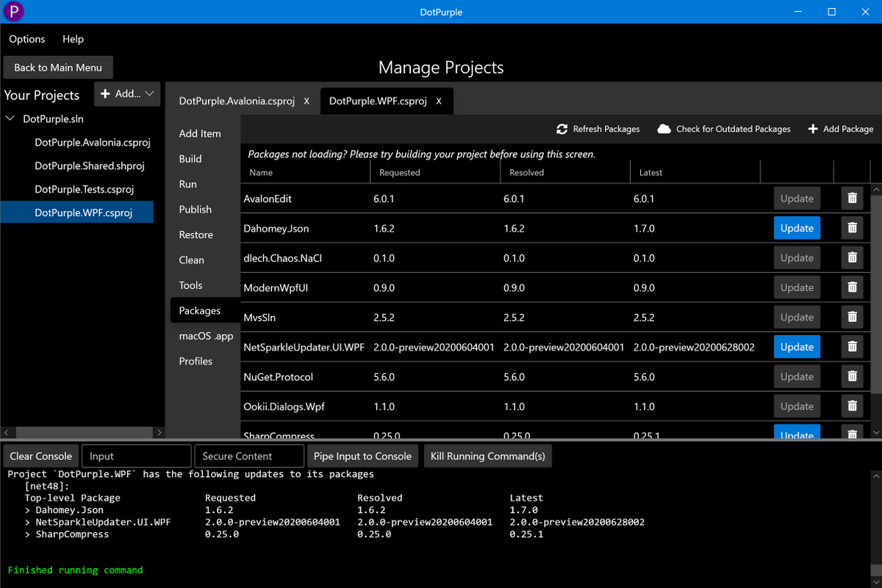Click the Clear Console button
The image size is (882, 588).
tap(41, 456)
